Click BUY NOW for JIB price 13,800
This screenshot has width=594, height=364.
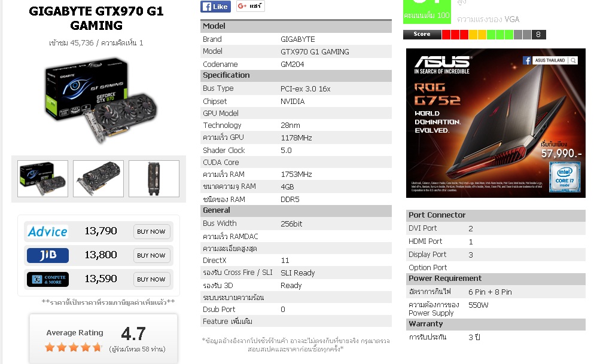(x=151, y=255)
